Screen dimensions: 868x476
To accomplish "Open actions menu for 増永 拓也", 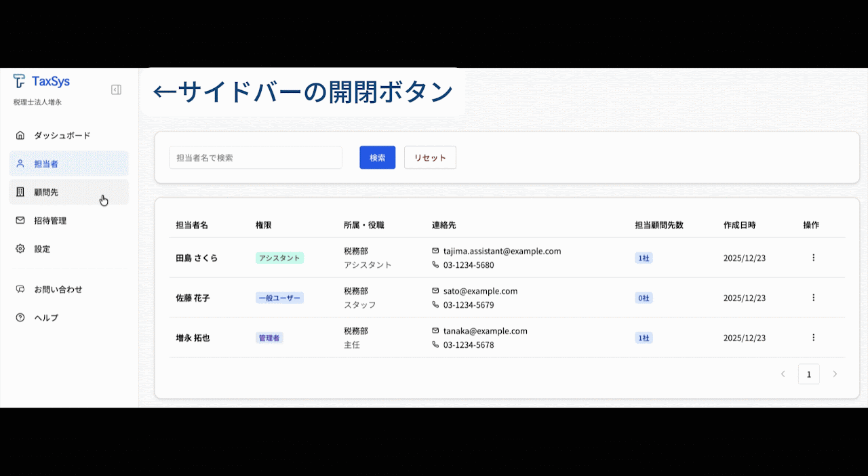I will point(813,338).
